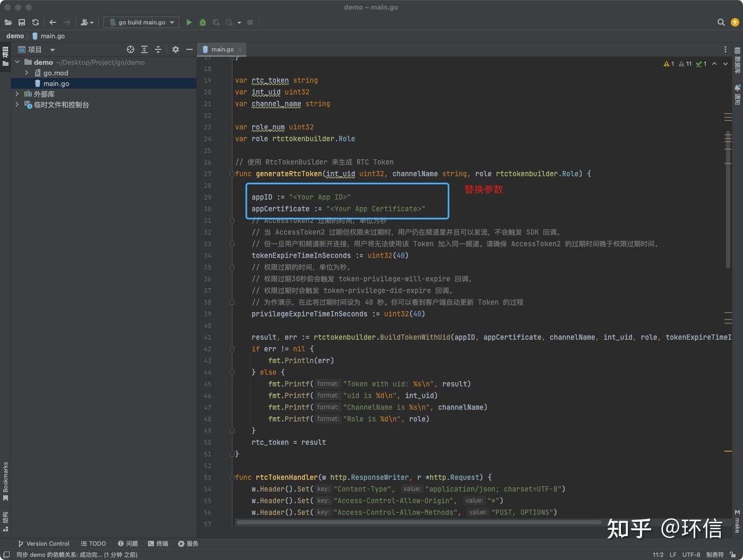Hide the project panel with minus icon
The image size is (743, 560).
pos(189,49)
